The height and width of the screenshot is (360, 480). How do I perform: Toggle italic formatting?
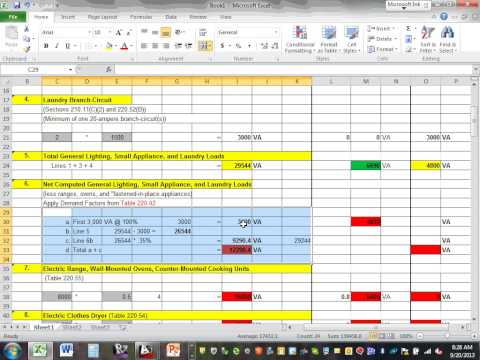(57, 46)
